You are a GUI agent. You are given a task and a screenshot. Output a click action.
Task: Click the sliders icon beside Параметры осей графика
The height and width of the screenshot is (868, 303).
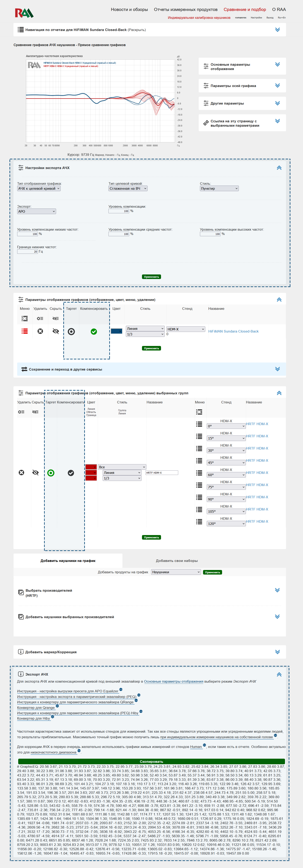(x=206, y=86)
